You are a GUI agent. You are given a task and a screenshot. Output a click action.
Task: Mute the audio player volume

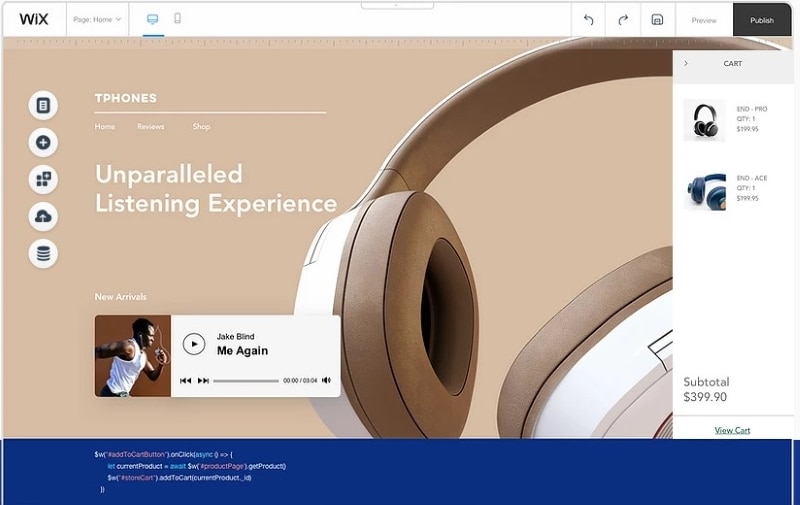327,380
